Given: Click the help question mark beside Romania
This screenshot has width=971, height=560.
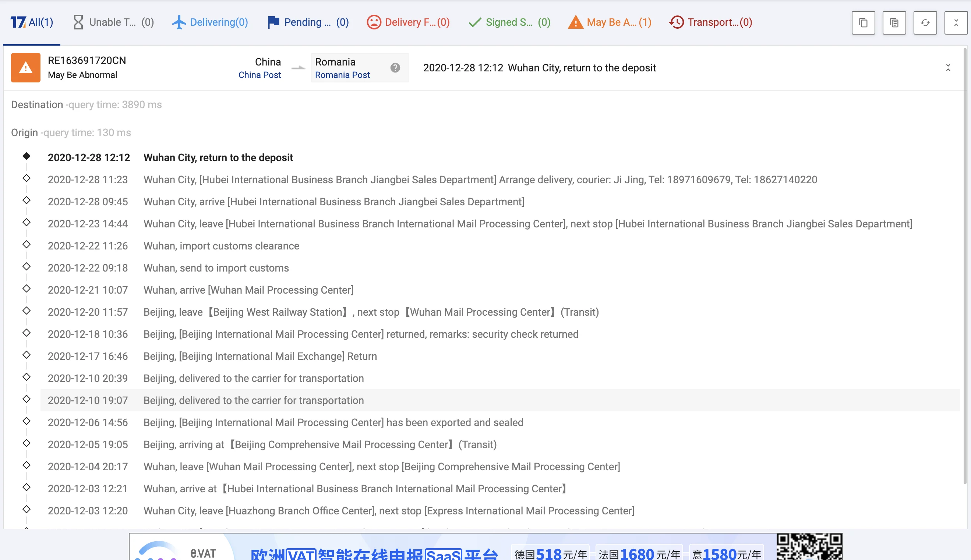Looking at the screenshot, I should [x=395, y=68].
